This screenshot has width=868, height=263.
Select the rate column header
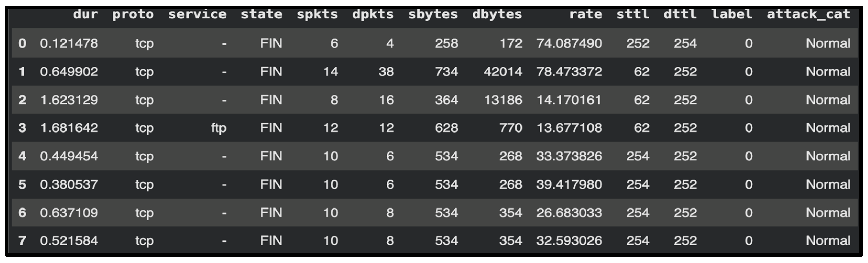pyautogui.click(x=586, y=14)
